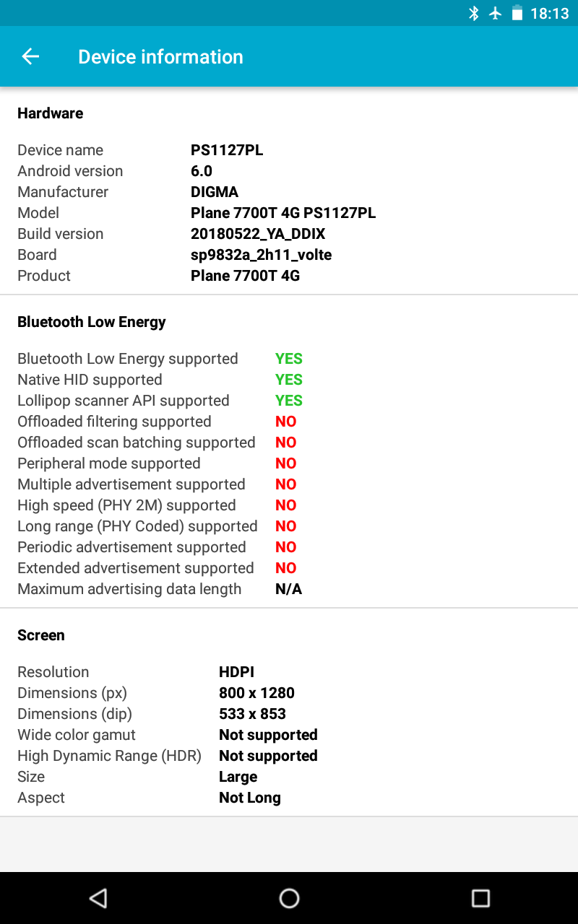Image resolution: width=578 pixels, height=924 pixels.
Task: Tap the airplane mode status icon
Action: (x=496, y=13)
